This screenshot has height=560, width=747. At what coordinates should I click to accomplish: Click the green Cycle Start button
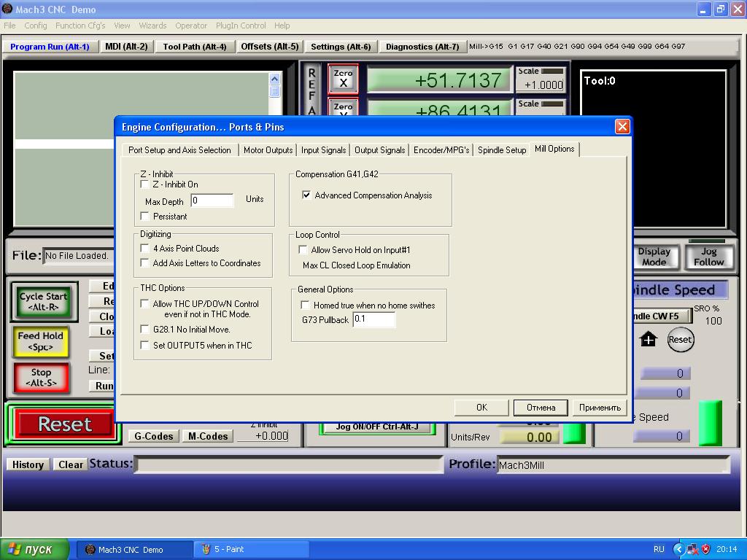pyautogui.click(x=43, y=301)
